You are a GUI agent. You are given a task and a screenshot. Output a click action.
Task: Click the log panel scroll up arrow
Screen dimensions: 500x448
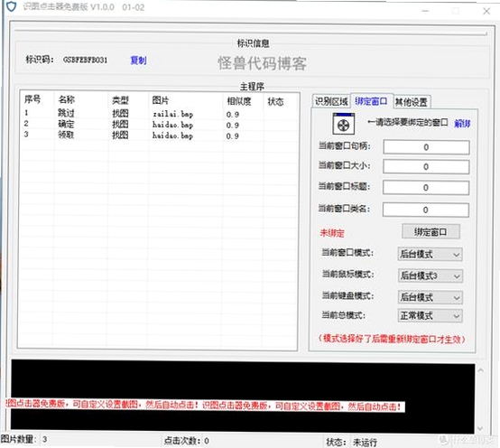[481, 370]
